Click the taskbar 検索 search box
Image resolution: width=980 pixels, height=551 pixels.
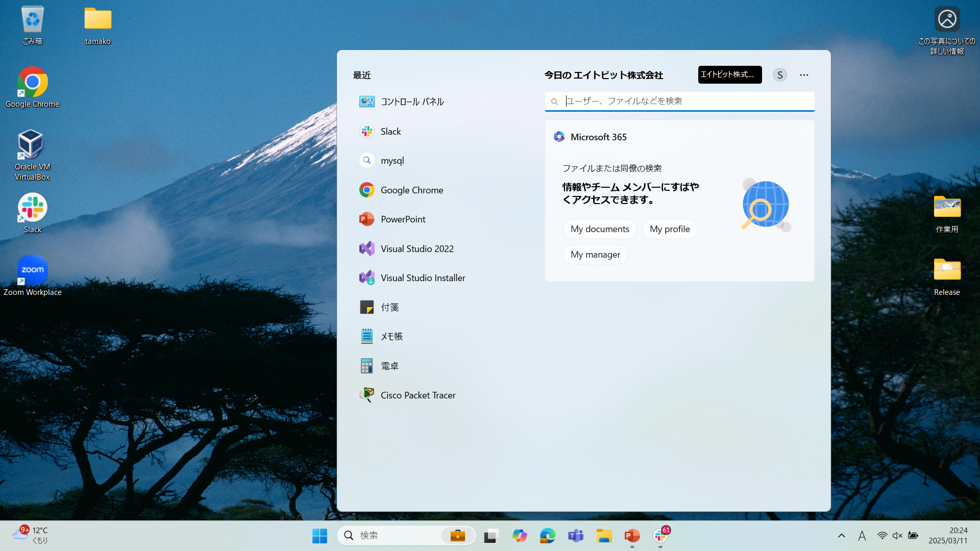pyautogui.click(x=406, y=535)
